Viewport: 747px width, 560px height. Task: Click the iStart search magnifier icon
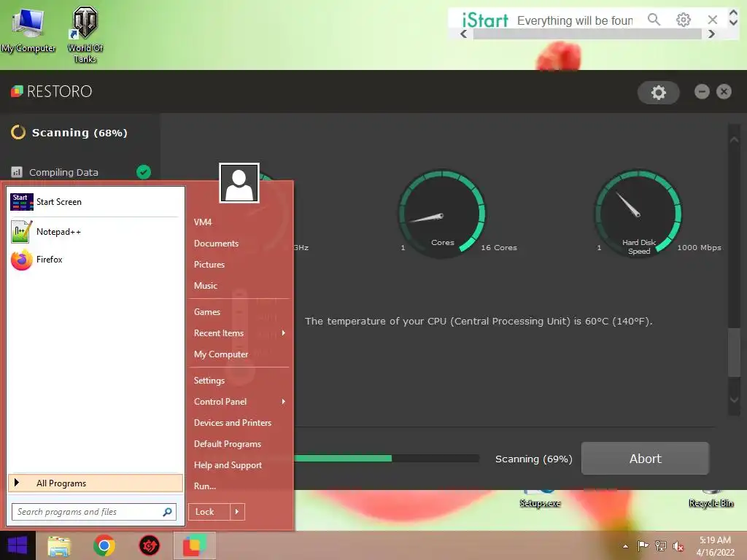click(654, 20)
